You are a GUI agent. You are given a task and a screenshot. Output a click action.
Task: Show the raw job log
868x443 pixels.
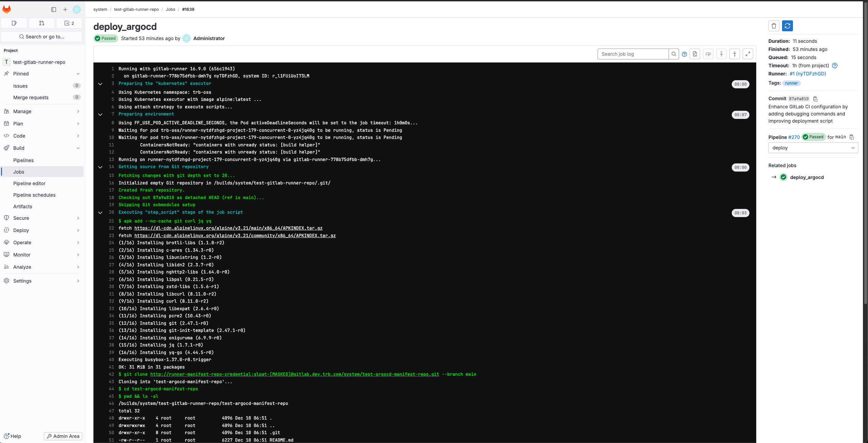pyautogui.click(x=695, y=54)
